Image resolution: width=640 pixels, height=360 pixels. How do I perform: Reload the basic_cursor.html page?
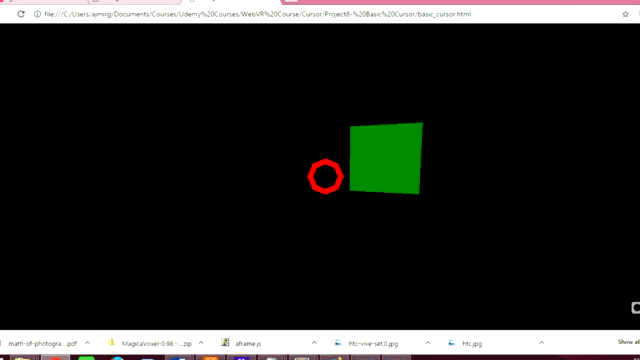21,14
